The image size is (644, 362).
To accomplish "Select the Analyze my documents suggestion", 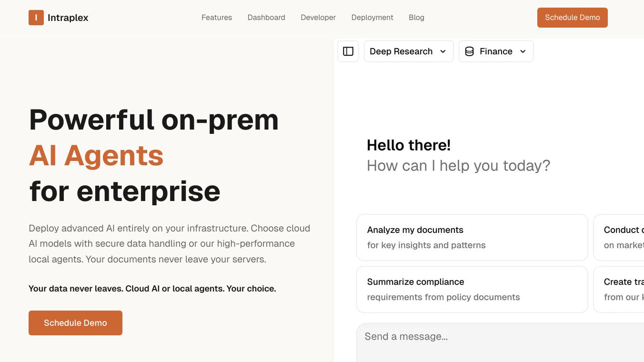I will click(472, 237).
